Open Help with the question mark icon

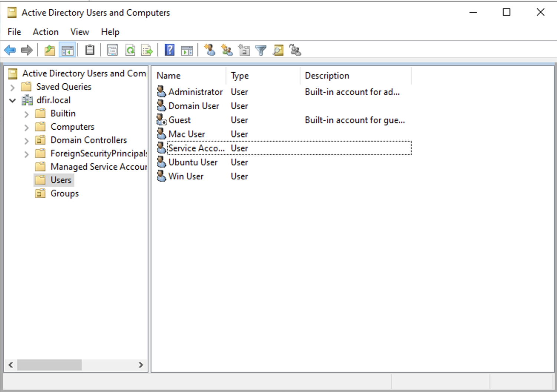point(169,50)
